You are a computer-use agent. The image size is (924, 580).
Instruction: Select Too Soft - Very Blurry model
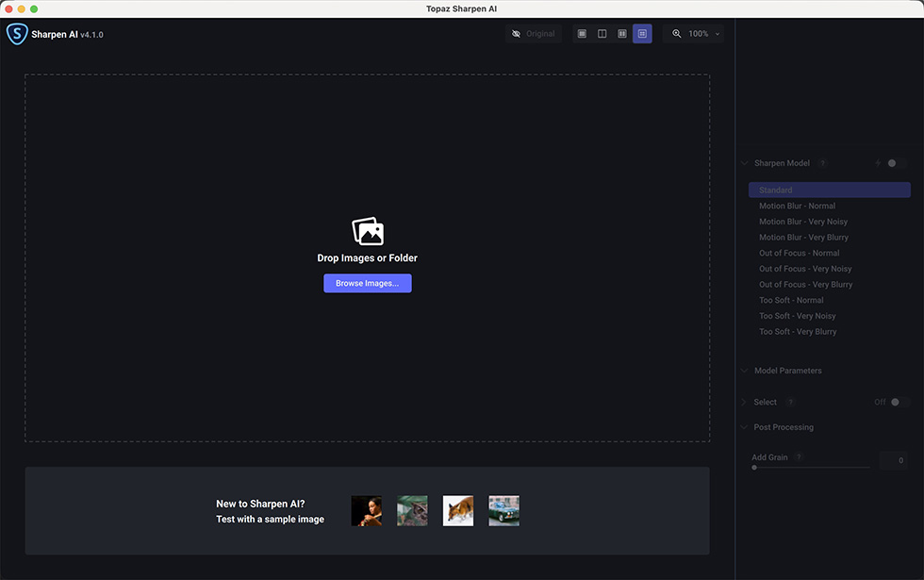[829, 331]
